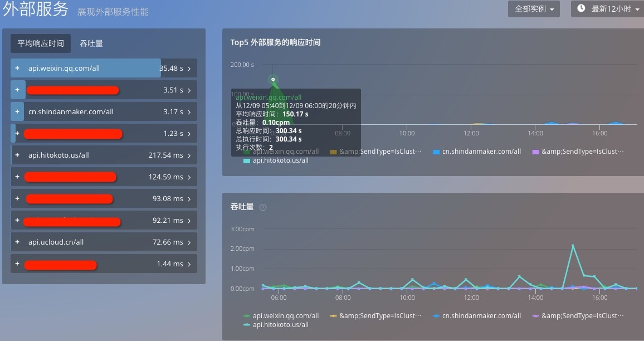Click yellow legend swatch in throughput chart
The image size is (644, 341).
coord(334,316)
